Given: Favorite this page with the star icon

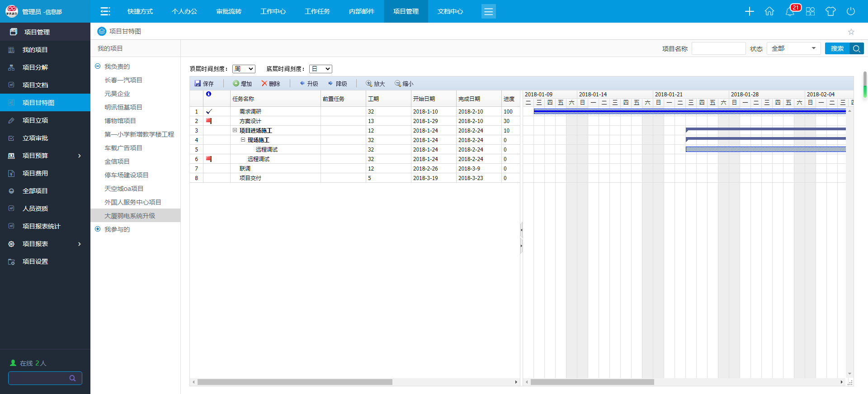Looking at the screenshot, I should click(x=851, y=32).
